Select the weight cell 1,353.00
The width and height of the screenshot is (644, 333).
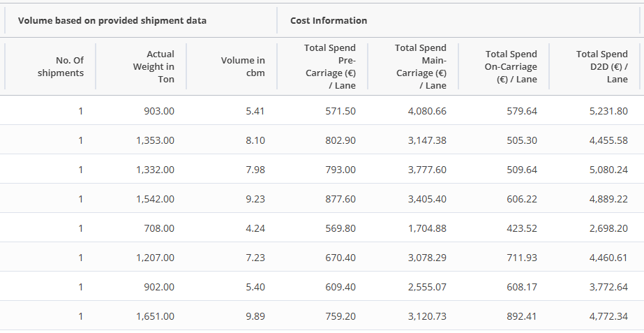[x=156, y=140]
